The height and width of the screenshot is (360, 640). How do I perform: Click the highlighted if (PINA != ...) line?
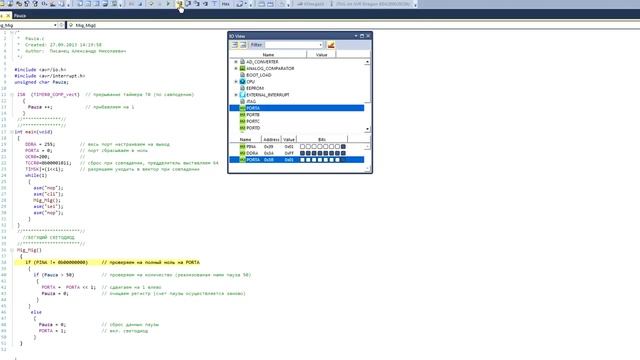[107, 262]
